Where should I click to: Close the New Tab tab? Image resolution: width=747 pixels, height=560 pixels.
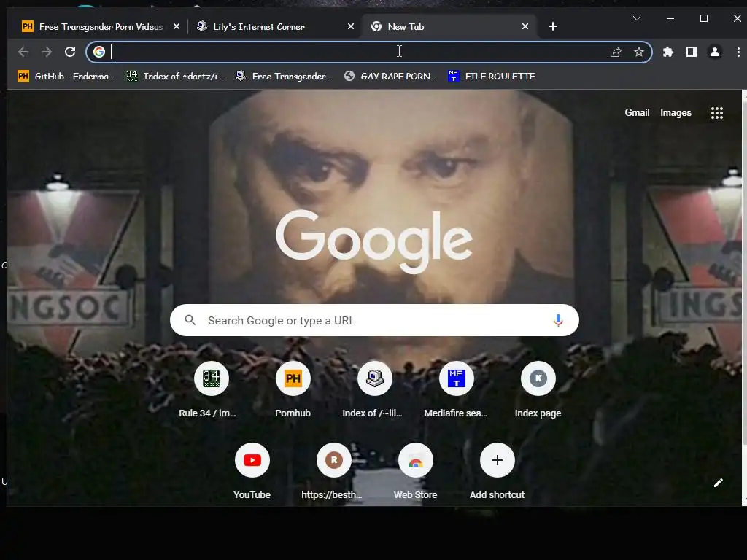point(525,27)
